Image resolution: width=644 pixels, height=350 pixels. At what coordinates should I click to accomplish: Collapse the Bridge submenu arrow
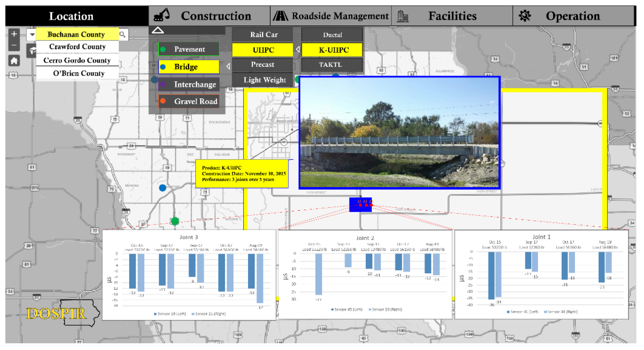228,66
